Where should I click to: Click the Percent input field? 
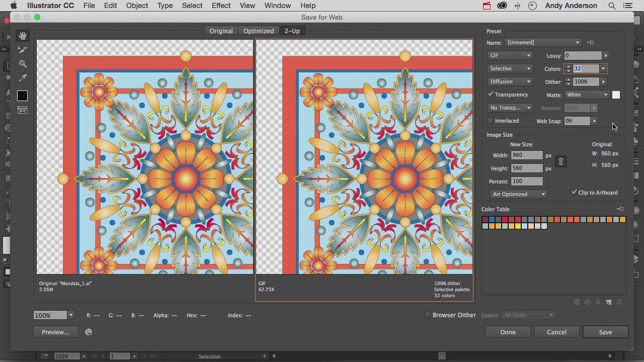coord(527,182)
